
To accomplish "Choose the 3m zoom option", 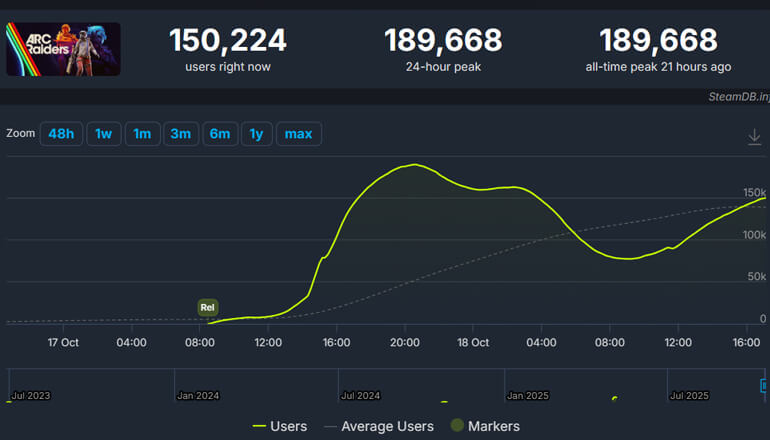I will pyautogui.click(x=180, y=134).
